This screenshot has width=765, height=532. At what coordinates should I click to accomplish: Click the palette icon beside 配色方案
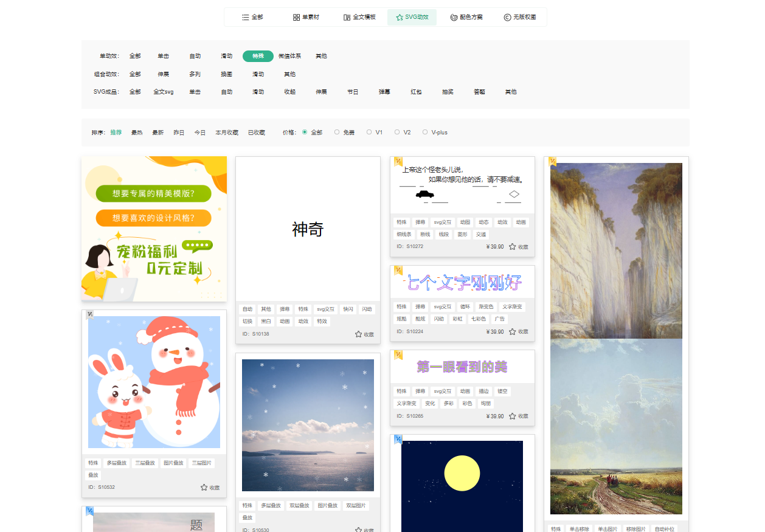pyautogui.click(x=452, y=17)
